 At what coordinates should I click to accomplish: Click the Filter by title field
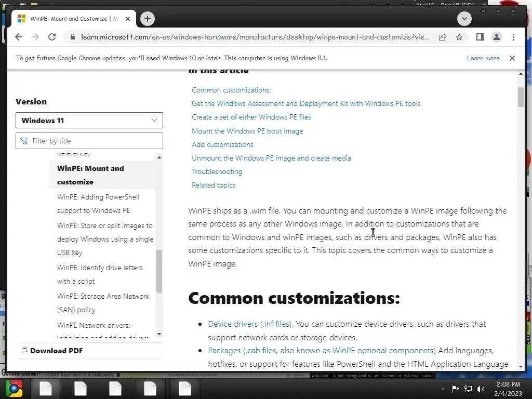tap(89, 141)
